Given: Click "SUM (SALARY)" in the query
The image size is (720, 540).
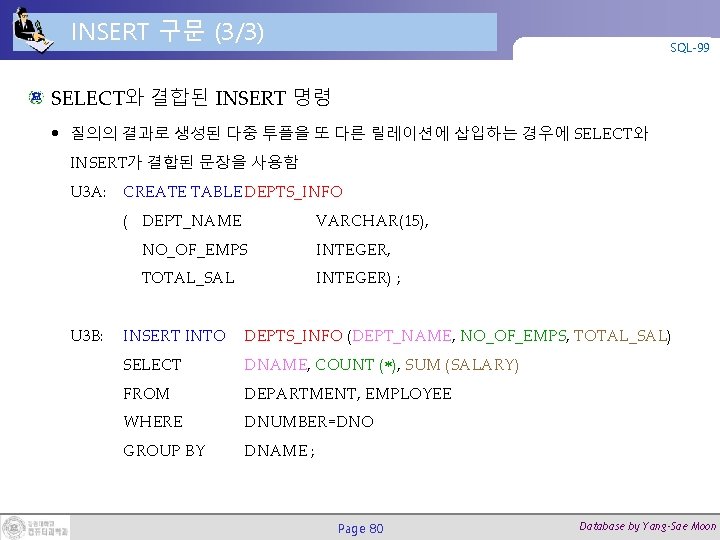Looking at the screenshot, I should tap(461, 365).
